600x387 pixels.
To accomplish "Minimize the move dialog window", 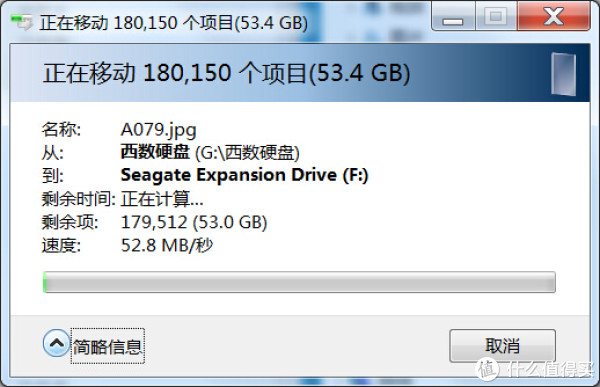I will (453, 17).
